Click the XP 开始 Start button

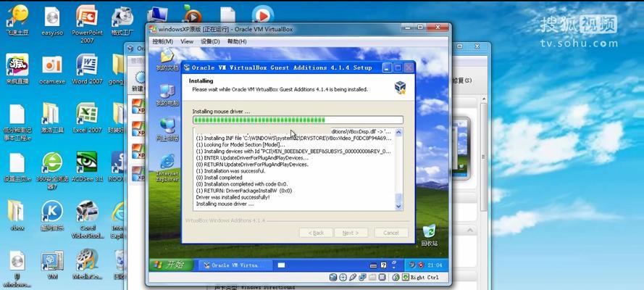pos(170,265)
